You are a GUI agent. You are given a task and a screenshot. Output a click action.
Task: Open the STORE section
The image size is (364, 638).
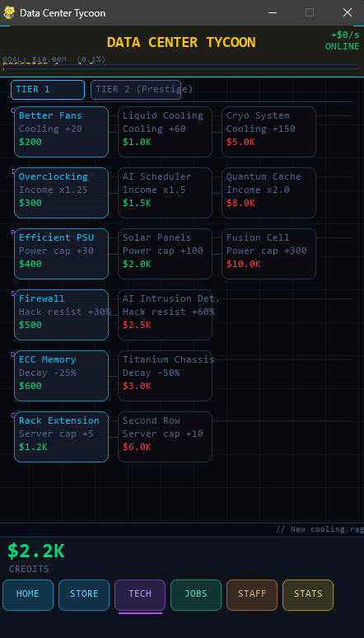pyautogui.click(x=84, y=595)
